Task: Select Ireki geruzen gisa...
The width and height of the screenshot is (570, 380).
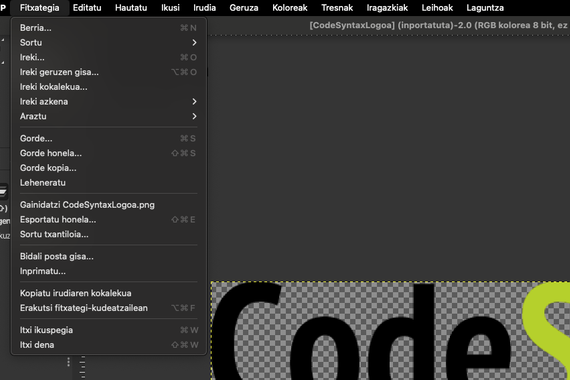Action: (109, 72)
